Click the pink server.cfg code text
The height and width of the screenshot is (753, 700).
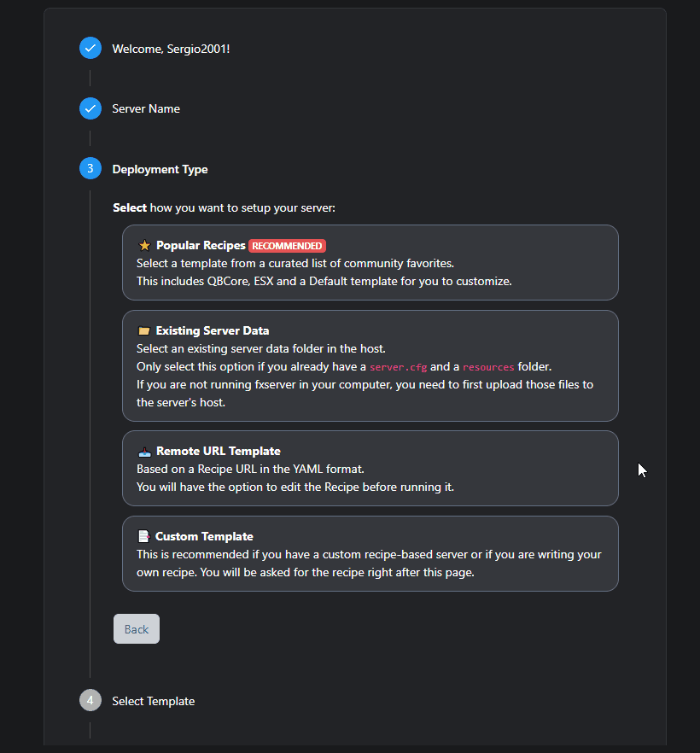pos(398,367)
